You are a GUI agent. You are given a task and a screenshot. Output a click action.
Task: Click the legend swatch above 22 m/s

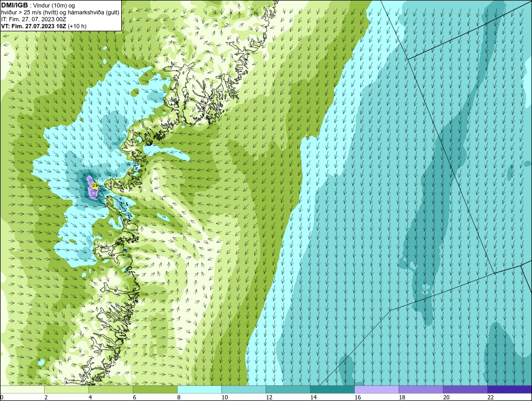click(510, 389)
